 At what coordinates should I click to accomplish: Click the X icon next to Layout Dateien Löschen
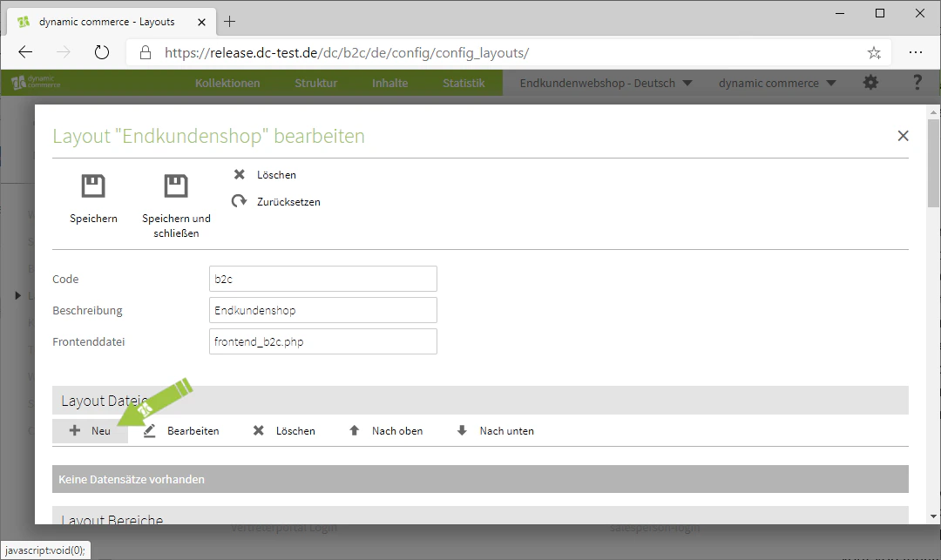tap(258, 430)
